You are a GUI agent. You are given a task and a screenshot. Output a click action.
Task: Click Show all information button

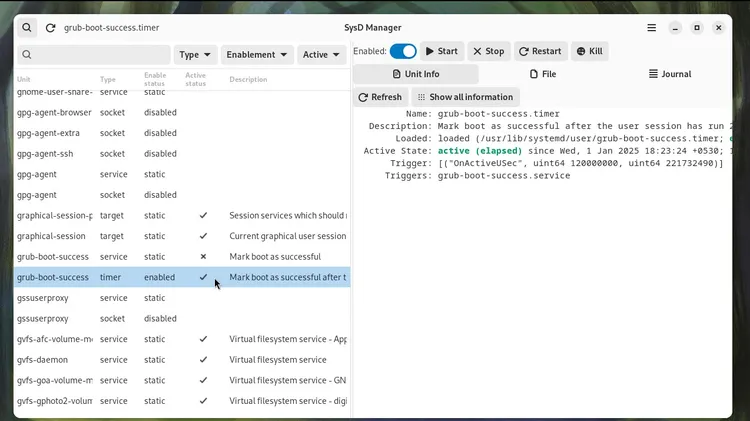point(465,97)
